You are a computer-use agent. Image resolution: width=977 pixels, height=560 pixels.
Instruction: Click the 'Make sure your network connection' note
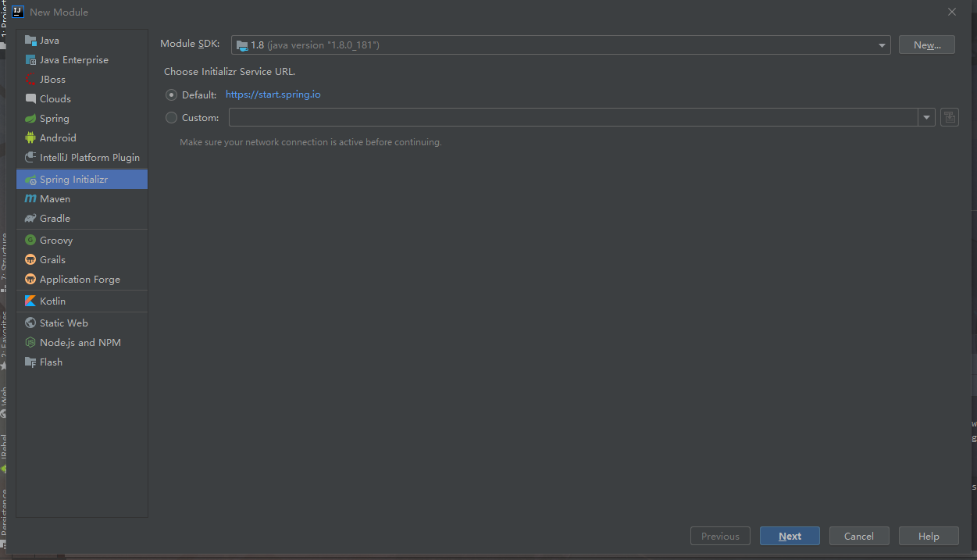pos(311,142)
